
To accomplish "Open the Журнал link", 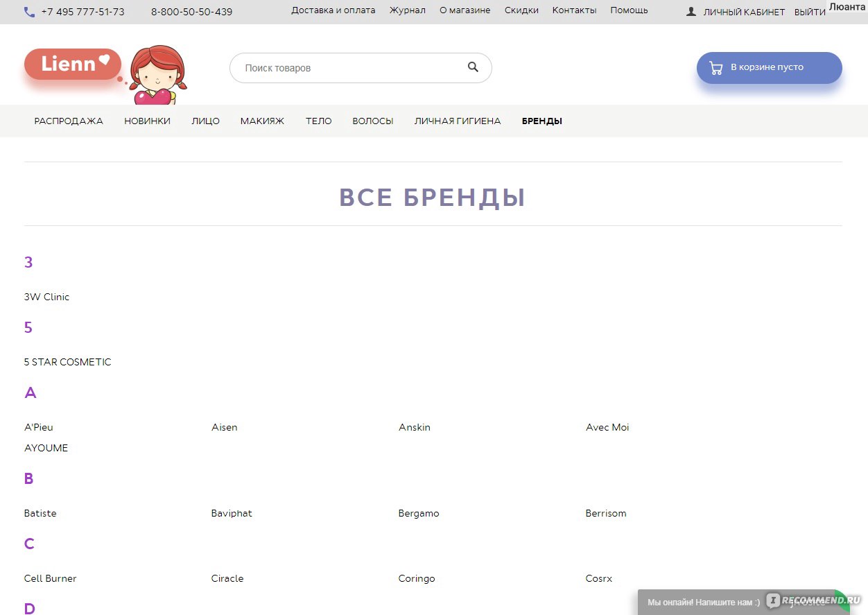I will coord(408,10).
